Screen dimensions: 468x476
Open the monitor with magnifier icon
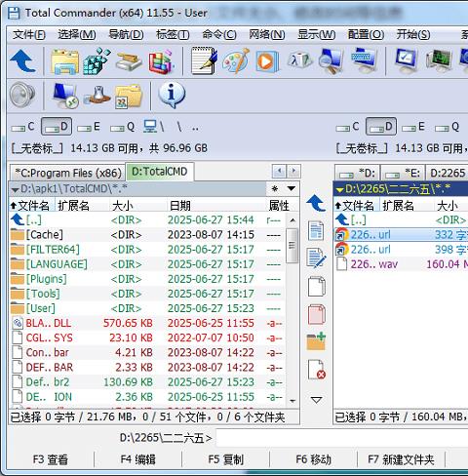331,61
